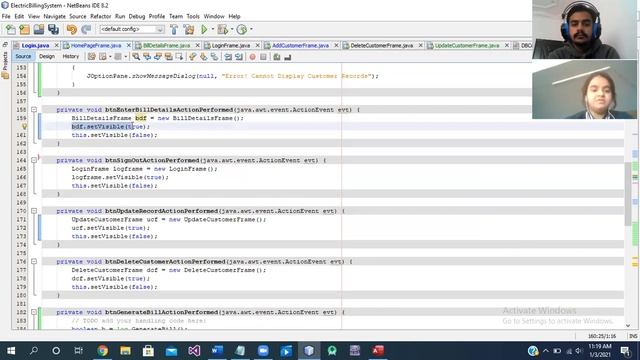Click the Find Next Occurrence icon
The height and width of the screenshot is (360, 640).
(158, 57)
